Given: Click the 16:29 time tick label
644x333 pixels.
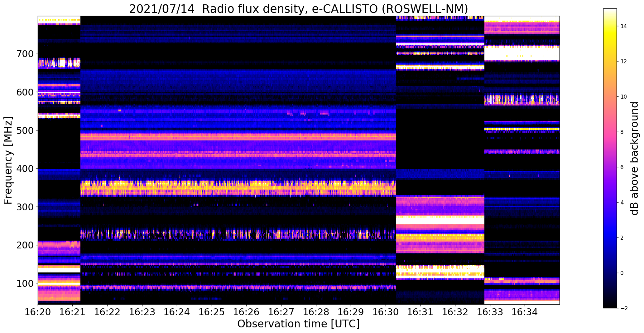Looking at the screenshot, I should coord(351,312).
